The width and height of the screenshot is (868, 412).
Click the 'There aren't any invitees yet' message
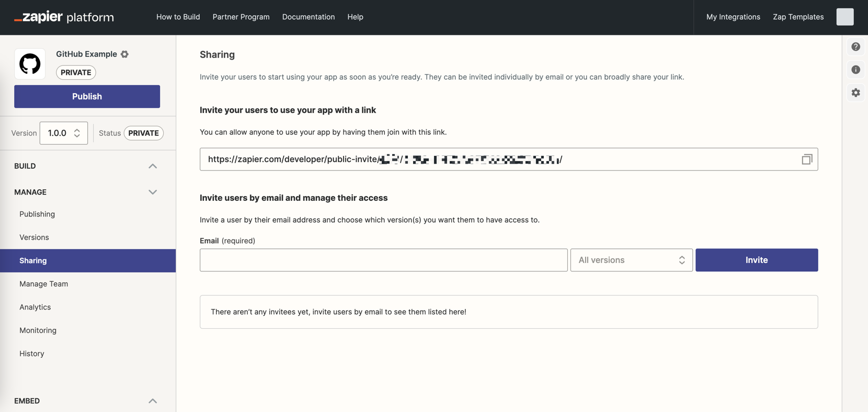pos(338,312)
